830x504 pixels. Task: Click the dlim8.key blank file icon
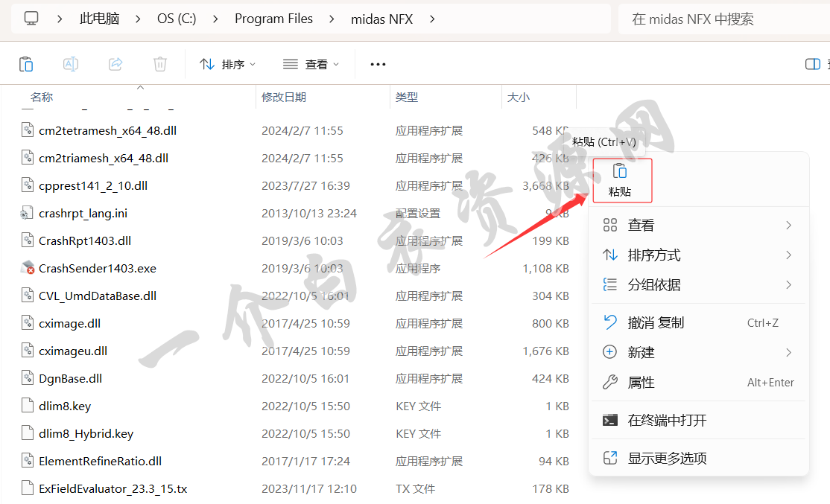28,405
